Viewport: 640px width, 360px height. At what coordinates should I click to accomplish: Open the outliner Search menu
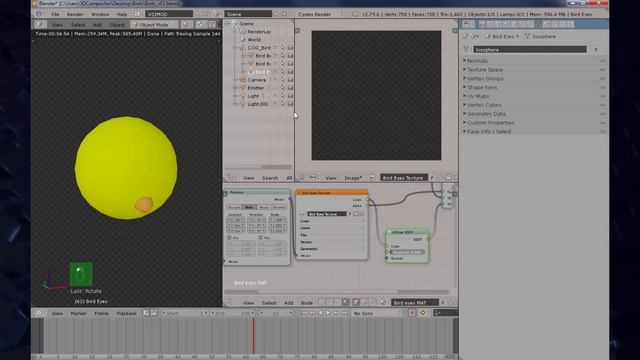[270, 178]
